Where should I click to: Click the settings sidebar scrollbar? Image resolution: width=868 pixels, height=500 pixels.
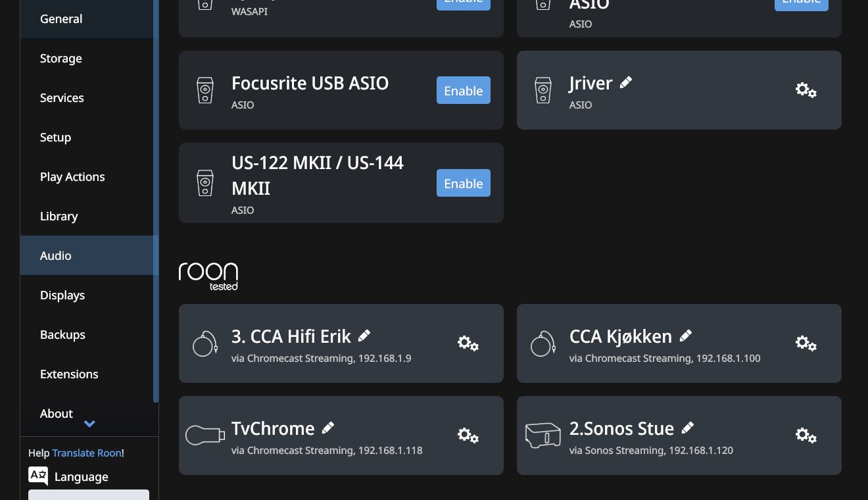tap(156, 197)
